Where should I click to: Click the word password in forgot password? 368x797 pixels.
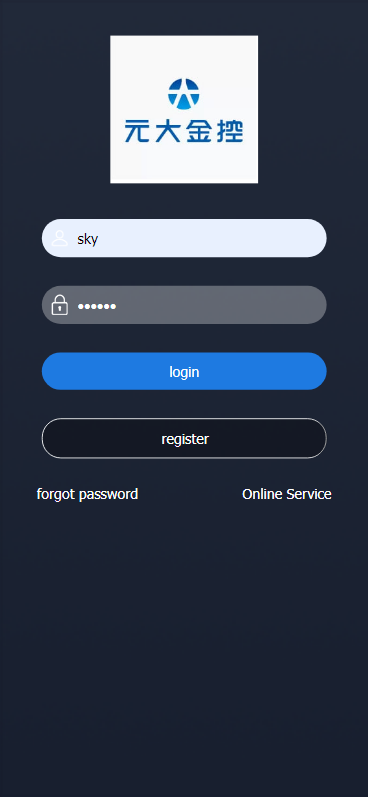tap(109, 495)
